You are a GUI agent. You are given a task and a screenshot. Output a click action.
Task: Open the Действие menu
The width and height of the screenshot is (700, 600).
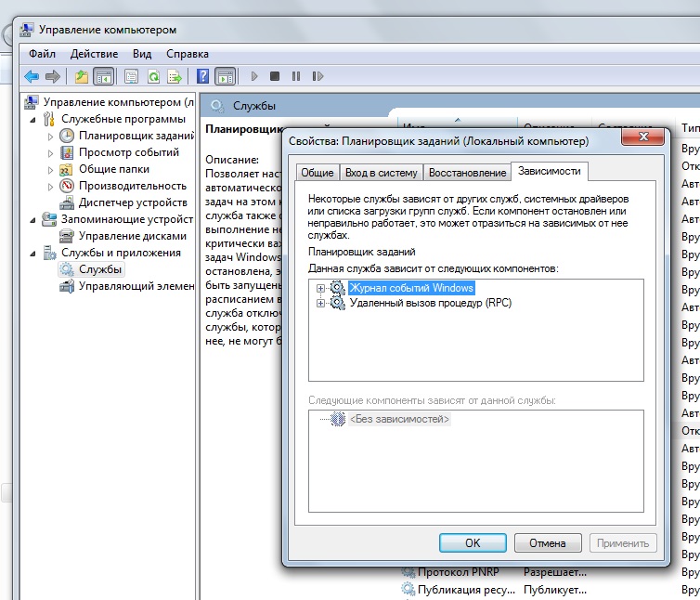coord(94,54)
